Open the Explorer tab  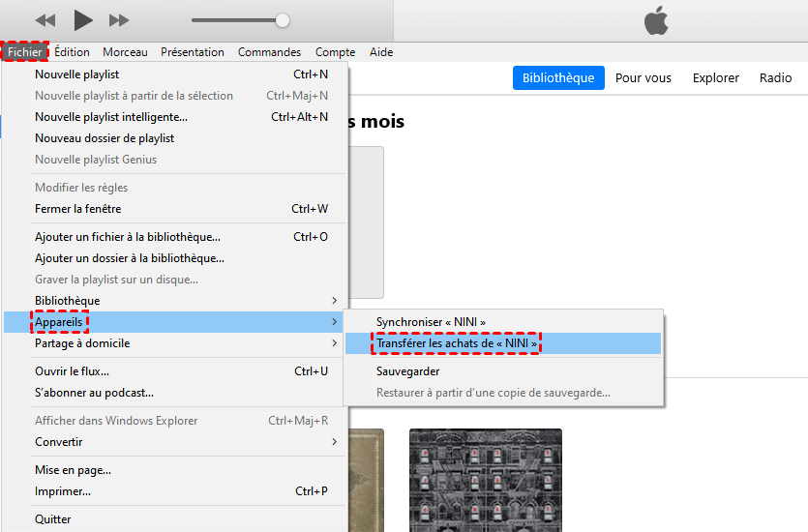pos(715,78)
